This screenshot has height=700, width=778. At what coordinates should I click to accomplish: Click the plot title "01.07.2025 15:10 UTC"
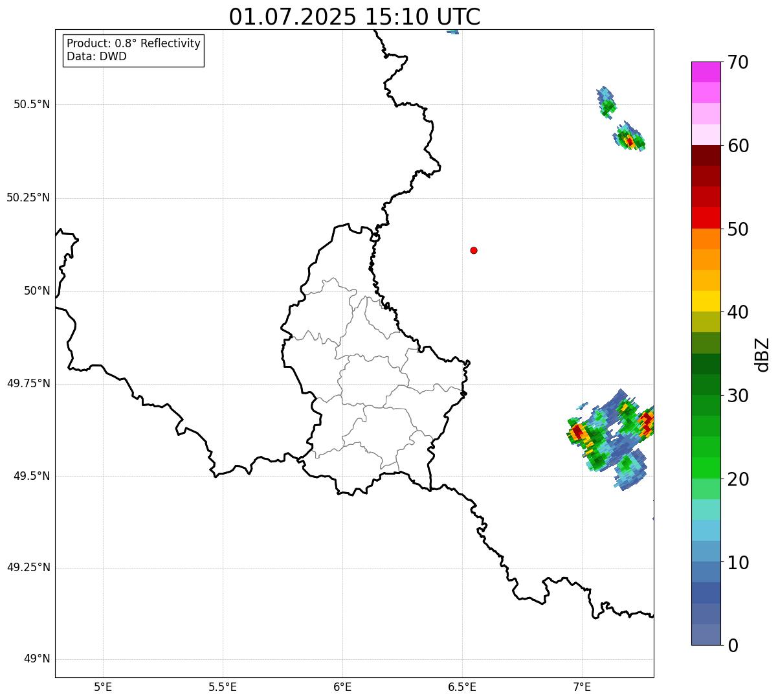tap(355, 16)
